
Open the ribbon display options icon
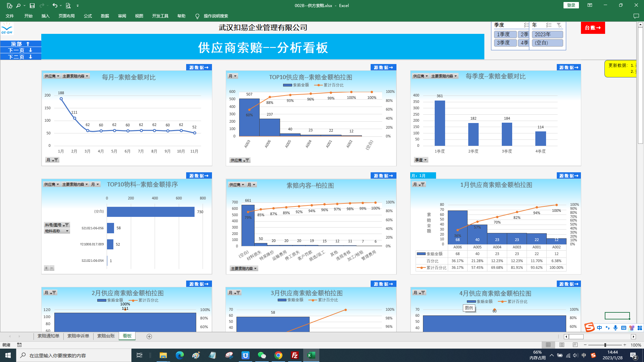click(x=590, y=5)
